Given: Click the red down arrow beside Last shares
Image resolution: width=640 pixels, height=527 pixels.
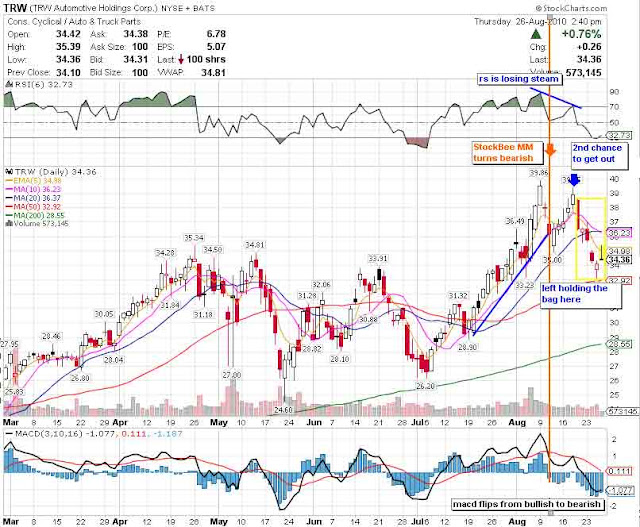Looking at the screenshot, I should (181, 60).
